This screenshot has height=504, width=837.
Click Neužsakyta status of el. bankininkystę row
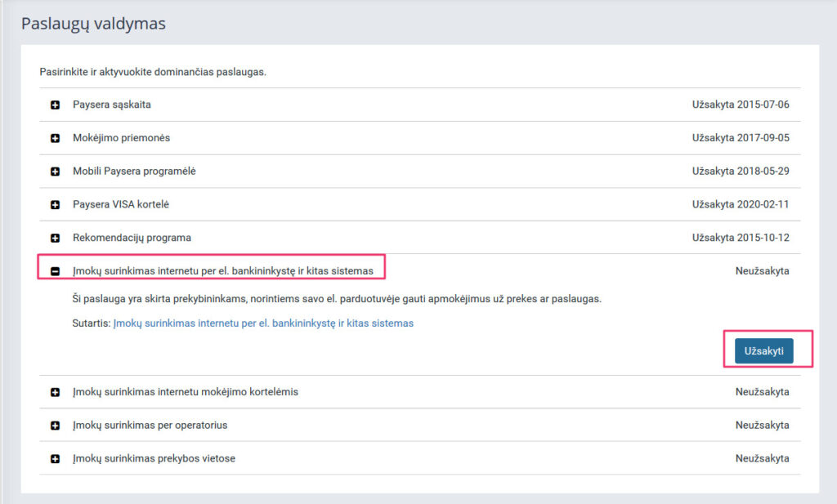coord(763,271)
